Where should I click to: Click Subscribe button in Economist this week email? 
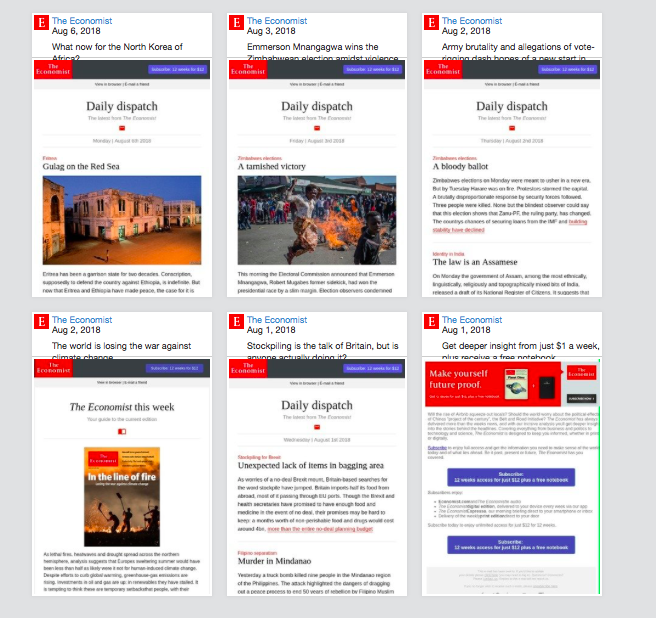(x=174, y=368)
